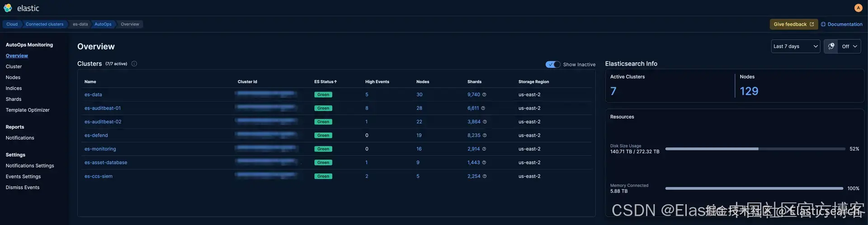The image size is (868, 225).
Task: Click the High Events column header
Action: [x=377, y=82]
